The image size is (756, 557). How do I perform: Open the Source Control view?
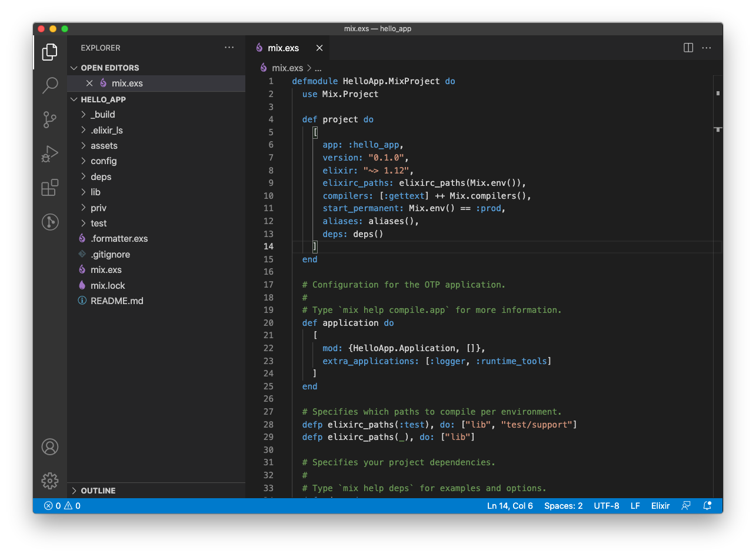(50, 119)
